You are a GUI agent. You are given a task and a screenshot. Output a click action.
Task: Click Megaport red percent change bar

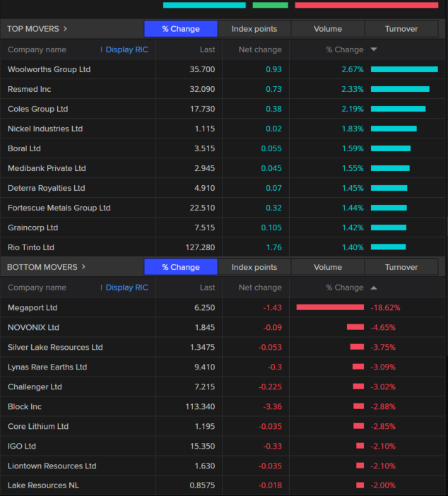[x=330, y=307]
